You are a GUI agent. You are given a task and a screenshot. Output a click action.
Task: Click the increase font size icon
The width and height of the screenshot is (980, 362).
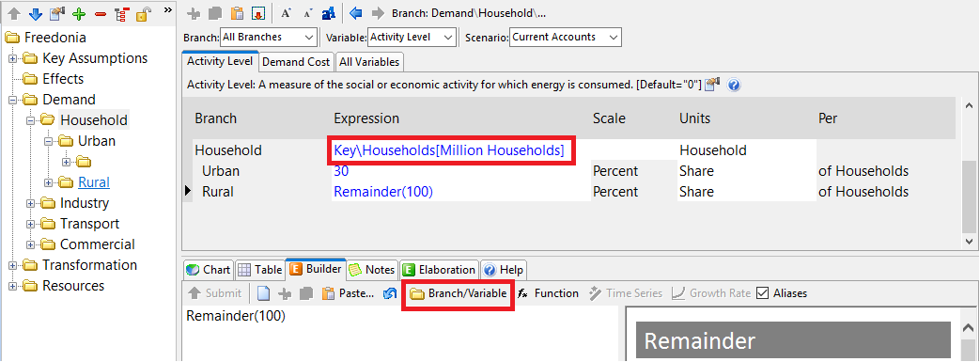(x=286, y=13)
